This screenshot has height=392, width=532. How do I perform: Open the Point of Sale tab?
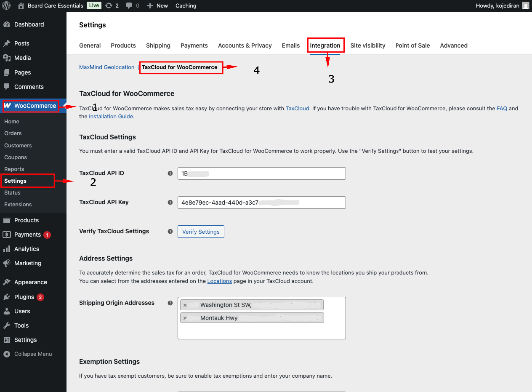(413, 45)
